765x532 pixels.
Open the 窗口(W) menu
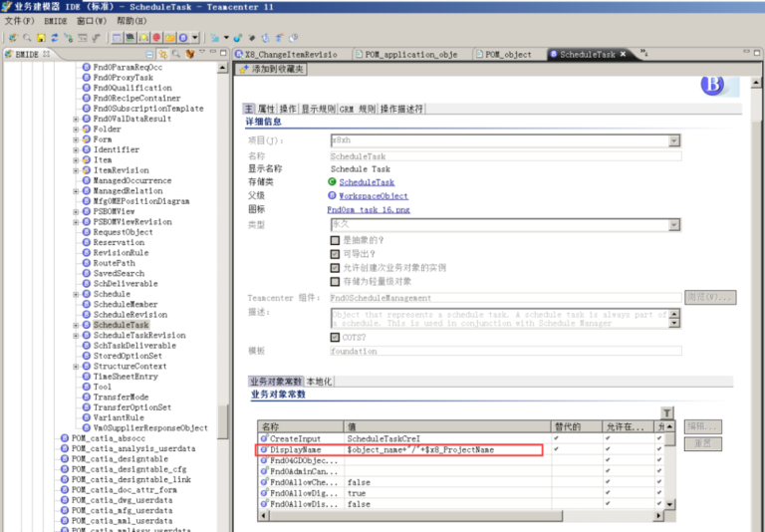tap(92, 21)
